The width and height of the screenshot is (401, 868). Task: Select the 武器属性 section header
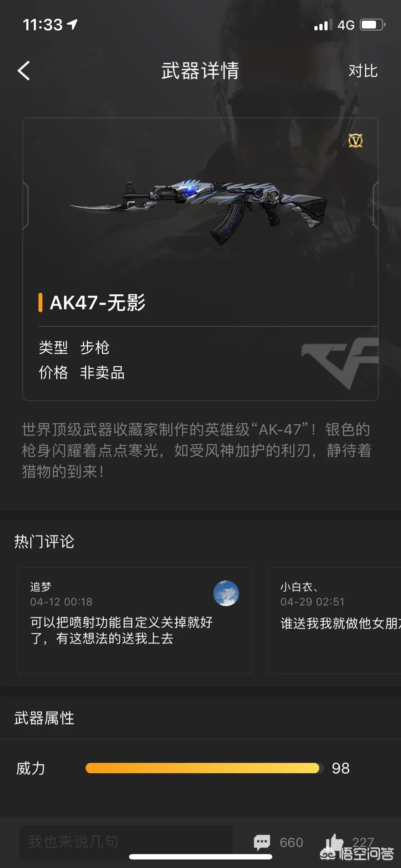click(x=44, y=718)
